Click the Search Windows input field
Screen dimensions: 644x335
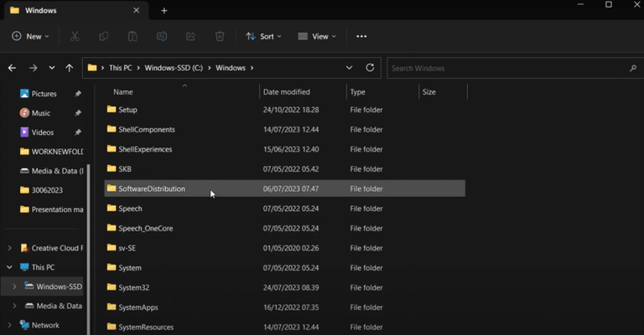pos(507,68)
